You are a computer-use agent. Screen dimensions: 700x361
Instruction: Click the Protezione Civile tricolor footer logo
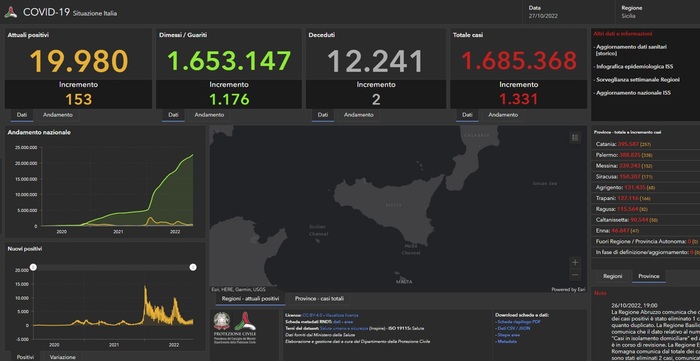[245, 321]
